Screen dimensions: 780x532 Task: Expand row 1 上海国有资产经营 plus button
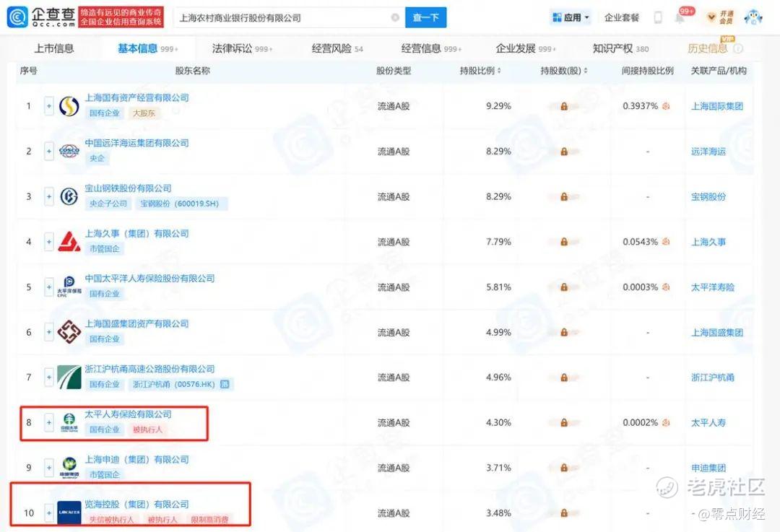pos(49,106)
